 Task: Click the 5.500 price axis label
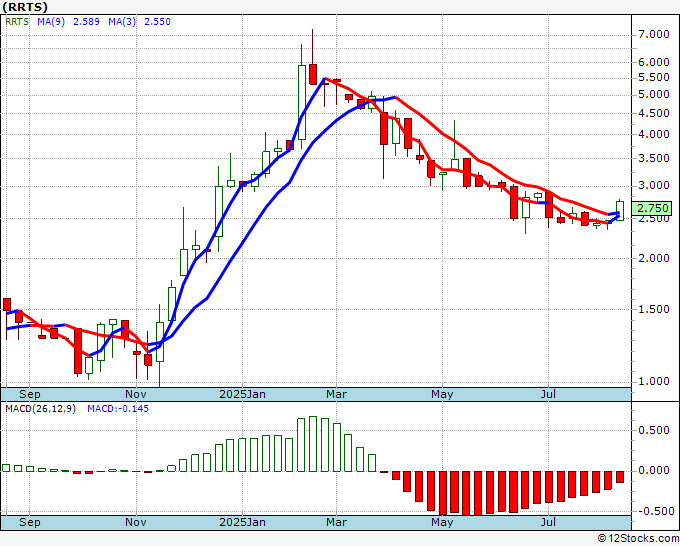coord(654,78)
